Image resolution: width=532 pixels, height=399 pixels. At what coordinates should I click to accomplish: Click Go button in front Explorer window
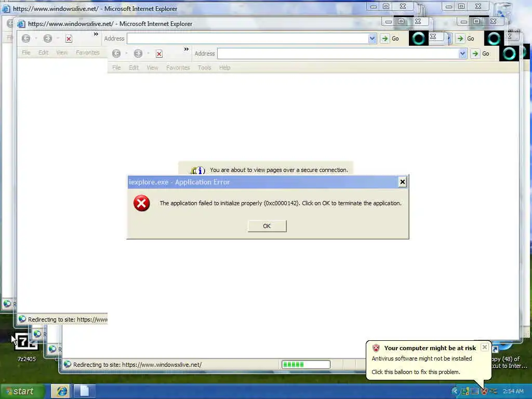[x=481, y=54]
